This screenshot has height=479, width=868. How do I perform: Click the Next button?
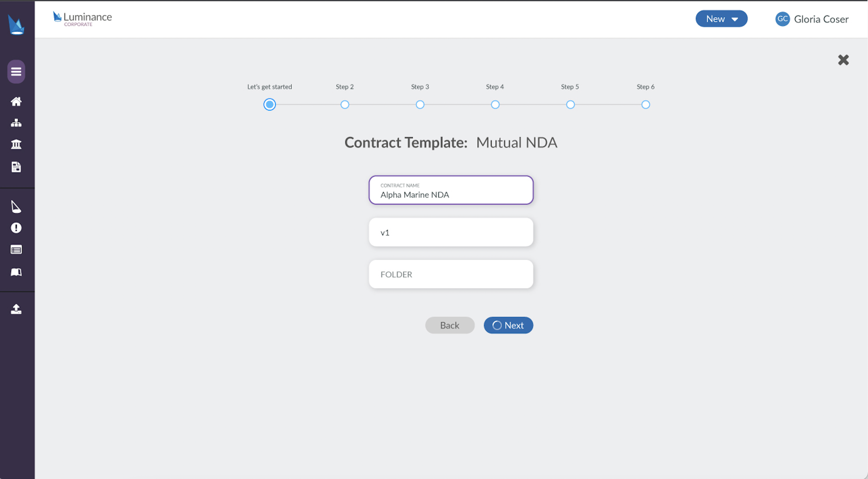(x=508, y=325)
